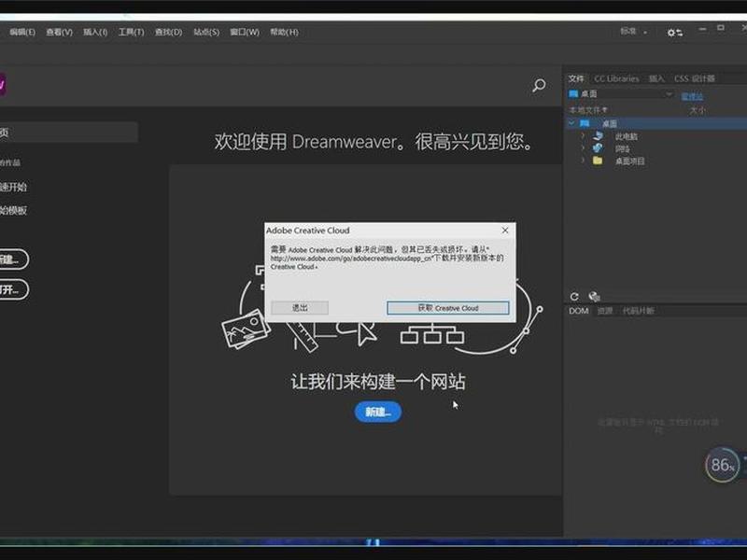Collapse the 桌面 tree node
The image size is (747, 560).
point(571,123)
